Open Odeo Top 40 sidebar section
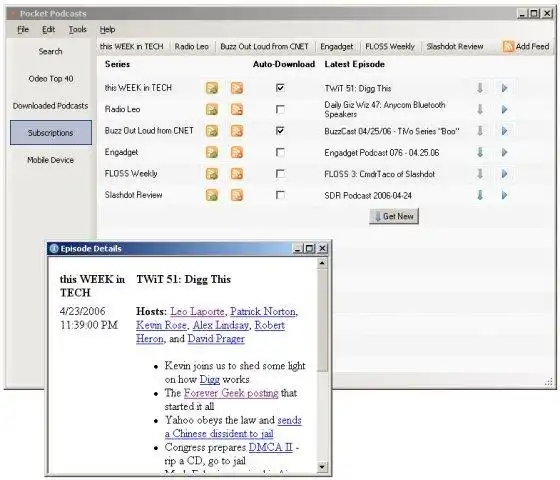The image size is (560, 480). [50, 79]
